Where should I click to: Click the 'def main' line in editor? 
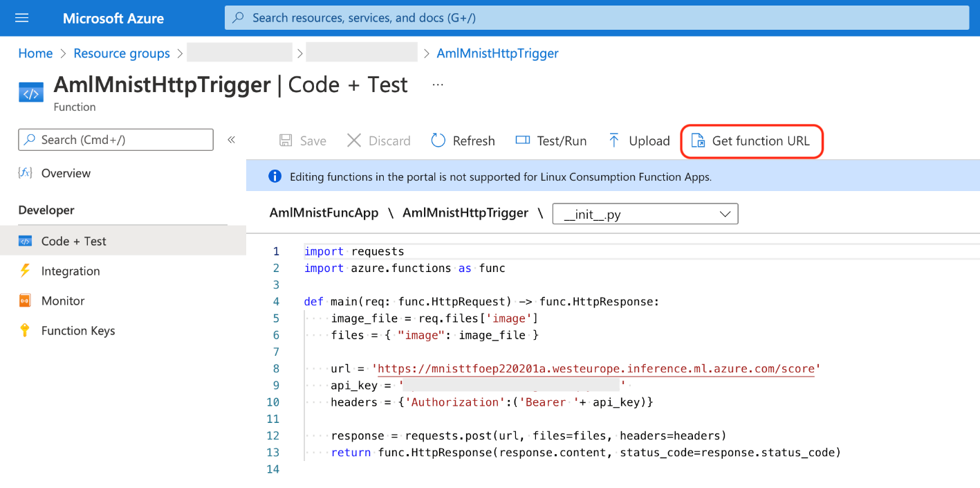tap(482, 302)
